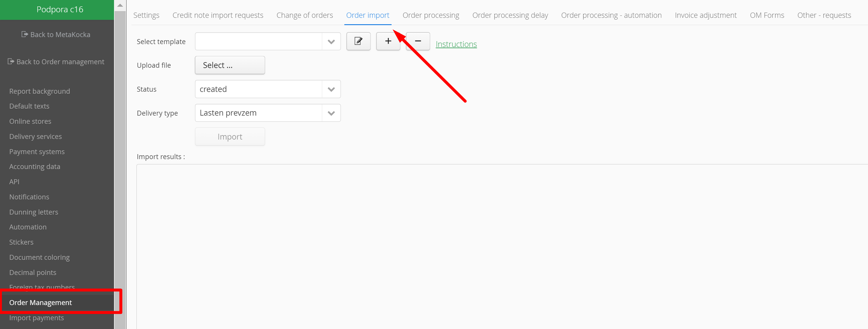Open Delivery services settings in sidebar
This screenshot has width=868, height=329.
[35, 136]
